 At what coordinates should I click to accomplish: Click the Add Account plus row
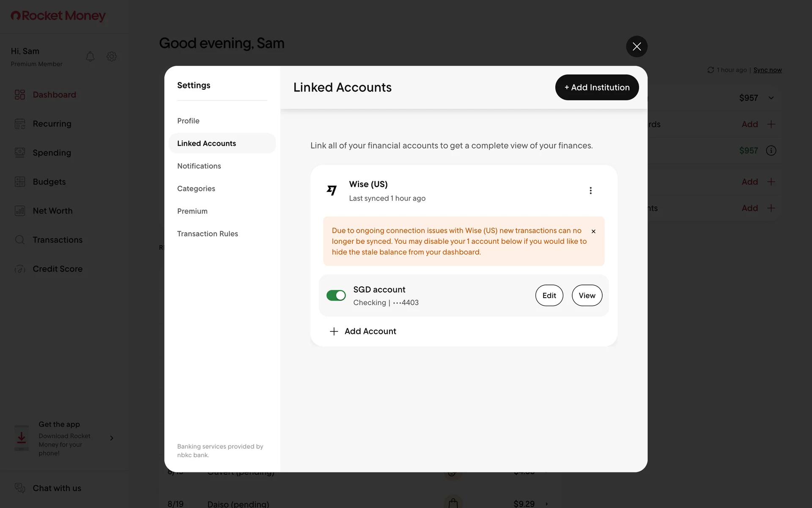363,331
